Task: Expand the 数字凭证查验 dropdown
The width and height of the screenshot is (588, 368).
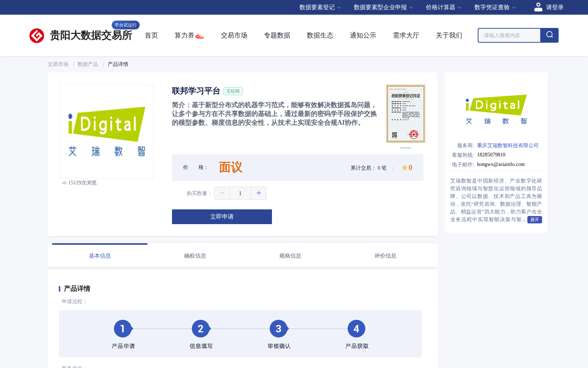Action: tap(495, 7)
